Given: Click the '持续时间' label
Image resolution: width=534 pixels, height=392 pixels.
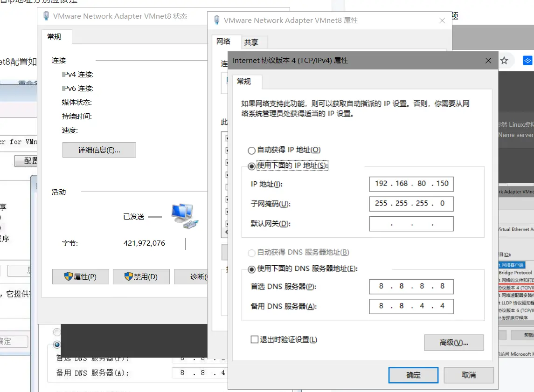Looking at the screenshot, I should tap(76, 117).
